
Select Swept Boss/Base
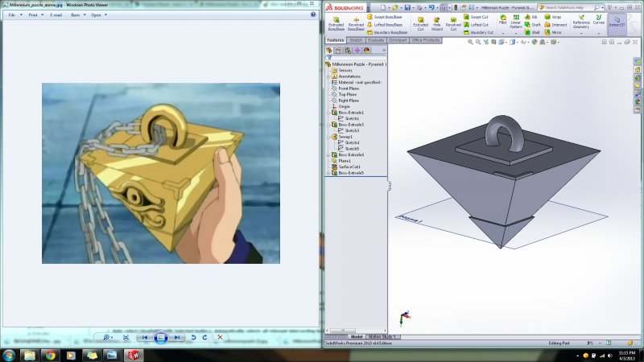point(385,17)
